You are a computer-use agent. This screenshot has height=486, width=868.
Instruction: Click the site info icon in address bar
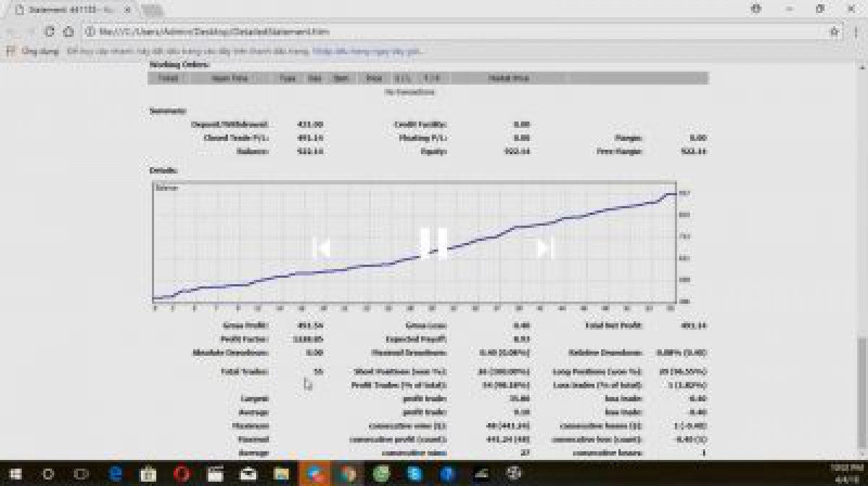[x=90, y=32]
